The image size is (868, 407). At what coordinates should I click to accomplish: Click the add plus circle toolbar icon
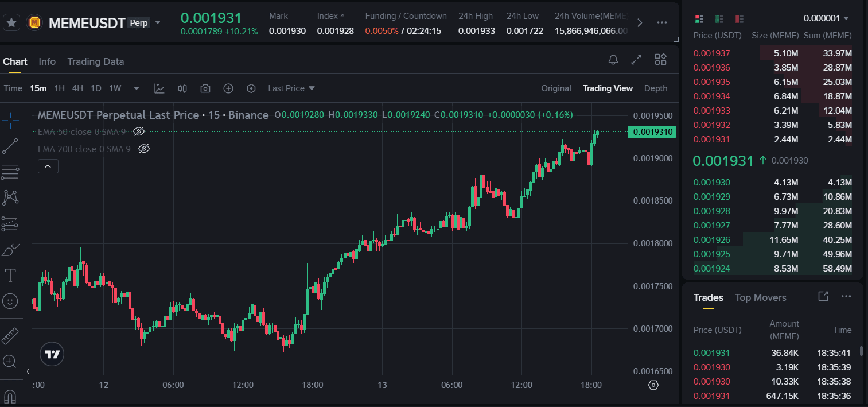pyautogui.click(x=228, y=88)
